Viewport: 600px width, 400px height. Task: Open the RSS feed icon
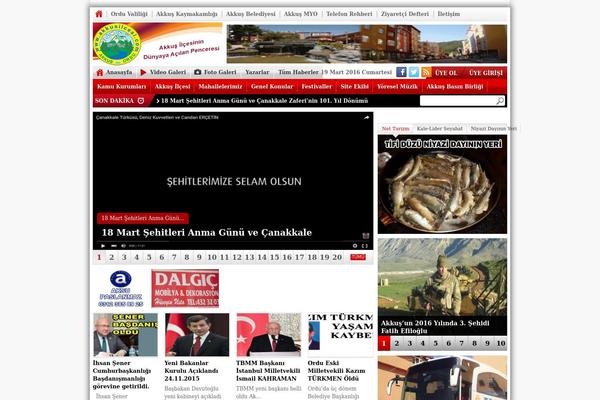point(426,72)
